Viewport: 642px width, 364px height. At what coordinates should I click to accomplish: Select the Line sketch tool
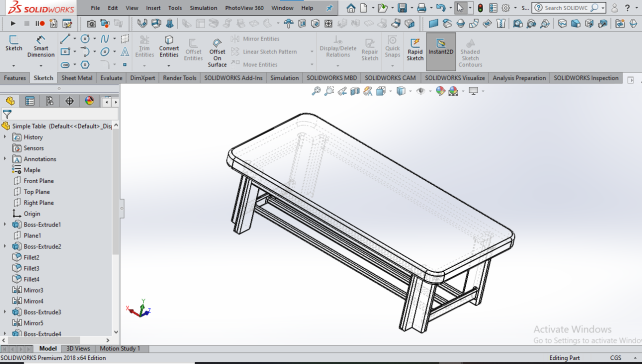pos(65,39)
